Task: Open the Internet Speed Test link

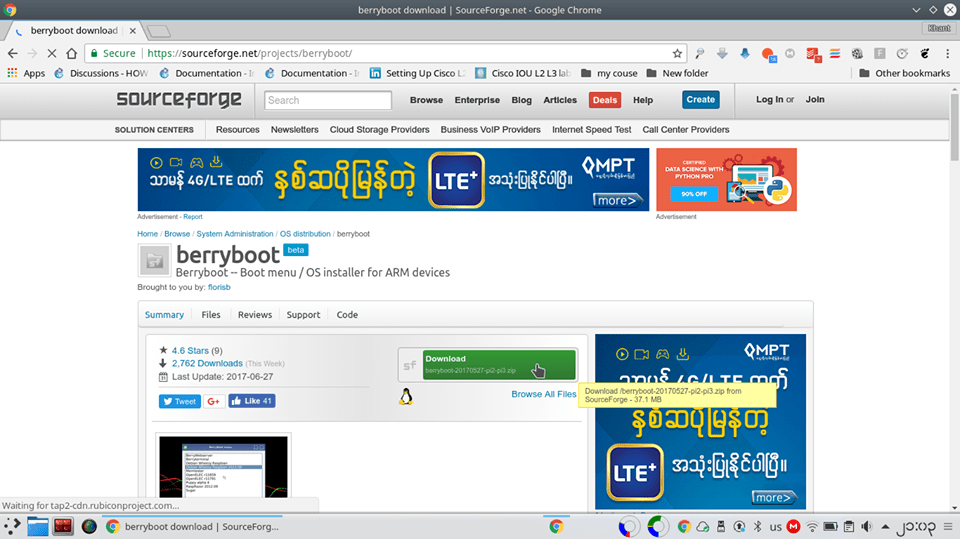Action: 591,130
